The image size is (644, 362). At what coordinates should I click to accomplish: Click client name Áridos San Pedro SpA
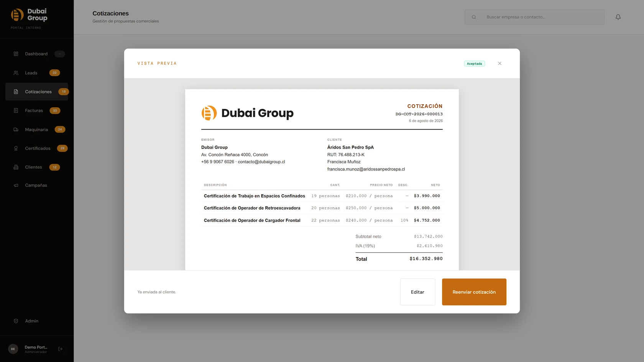[350, 147]
